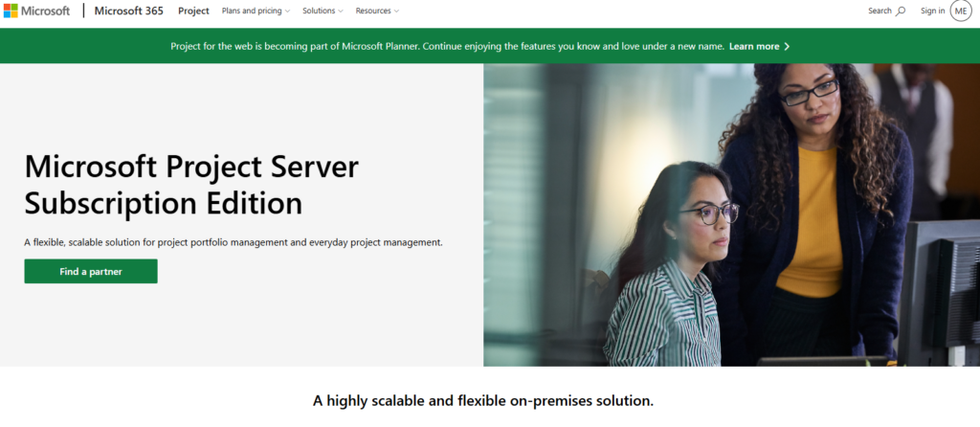Click the flexible, scalable solution description text
This screenshot has width=980, height=427.
(x=234, y=242)
